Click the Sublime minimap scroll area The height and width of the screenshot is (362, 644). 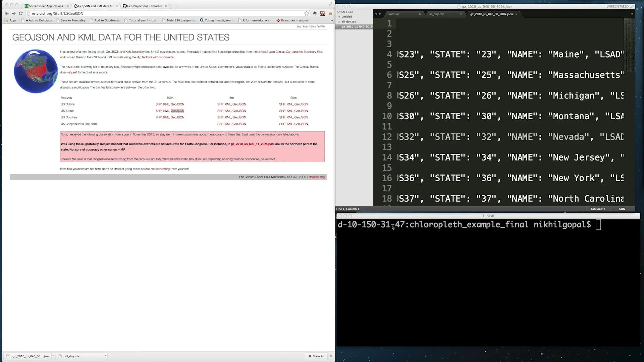pos(629,44)
